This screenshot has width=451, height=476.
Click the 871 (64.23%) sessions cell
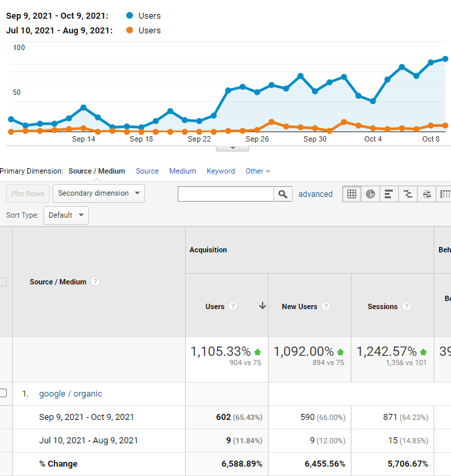coord(406,417)
